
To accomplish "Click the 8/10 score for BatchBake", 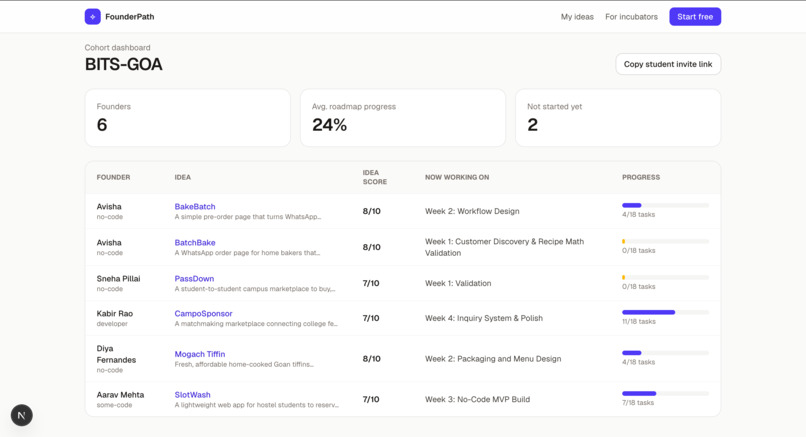I will (x=371, y=247).
